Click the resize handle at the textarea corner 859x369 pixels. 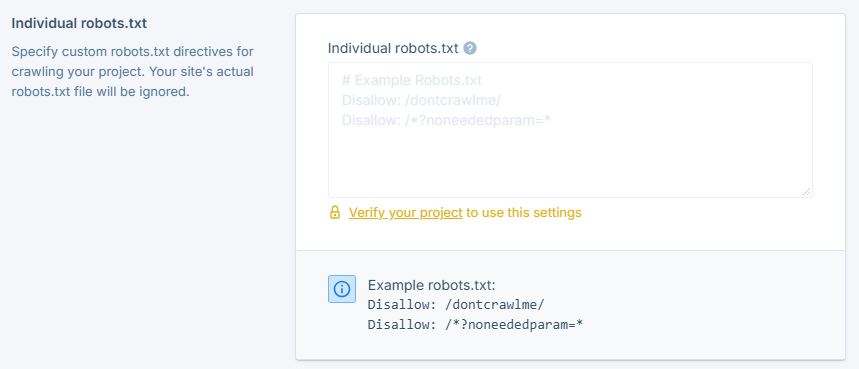[x=806, y=191]
